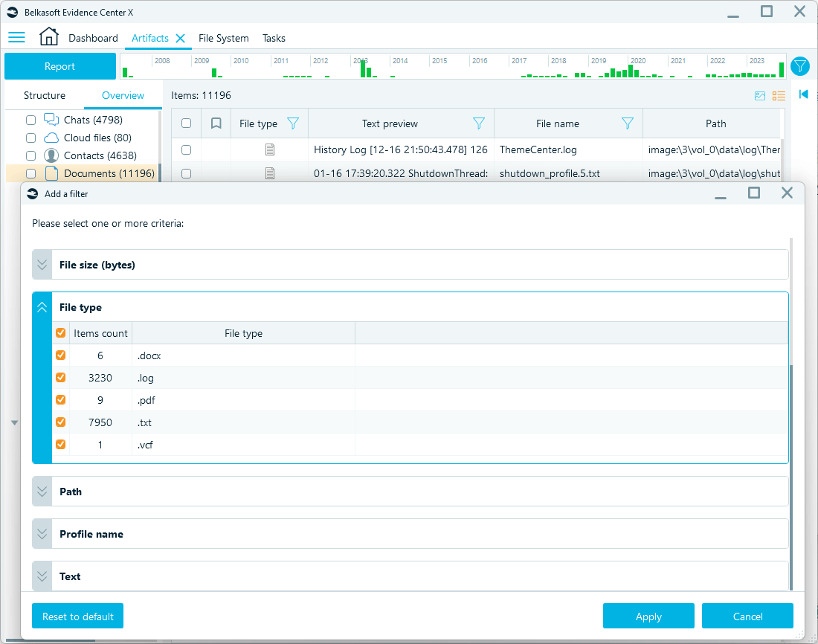
Task: Click the Belkasoft app logo in title bar
Action: coord(13,12)
